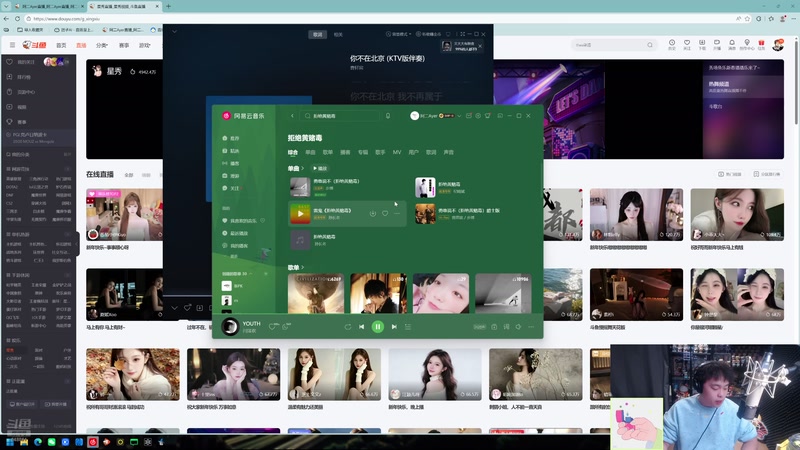
Task: Open the sound quality selector in player bar
Action: pyautogui.click(x=480, y=327)
